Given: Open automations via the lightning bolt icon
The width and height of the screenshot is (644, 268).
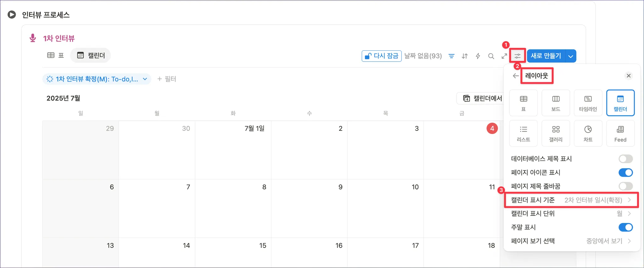Looking at the screenshot, I should 478,56.
